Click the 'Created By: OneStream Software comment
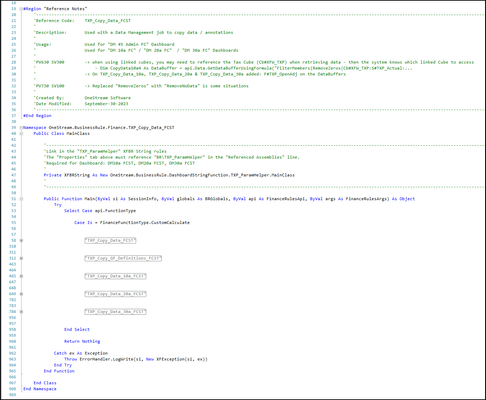Image resolution: width=486 pixels, height=400 pixels. 82,98
